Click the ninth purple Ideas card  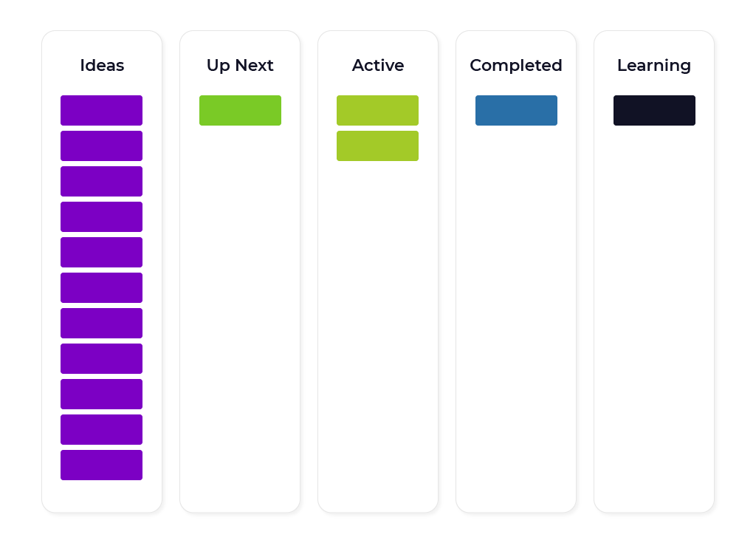[101, 395]
